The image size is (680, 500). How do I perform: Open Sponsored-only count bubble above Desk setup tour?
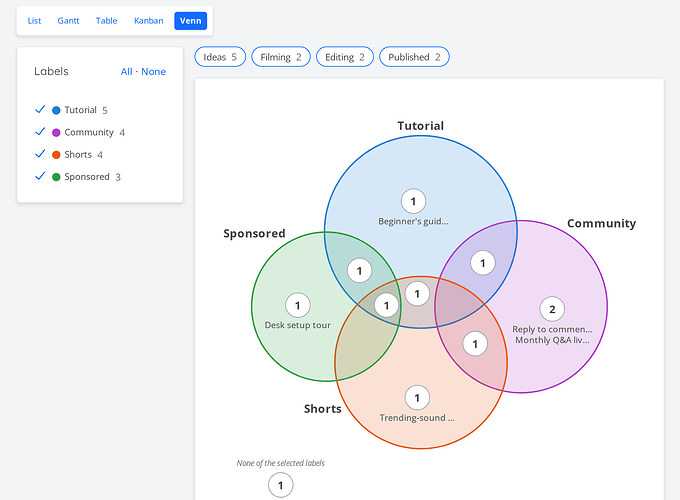pyautogui.click(x=298, y=305)
